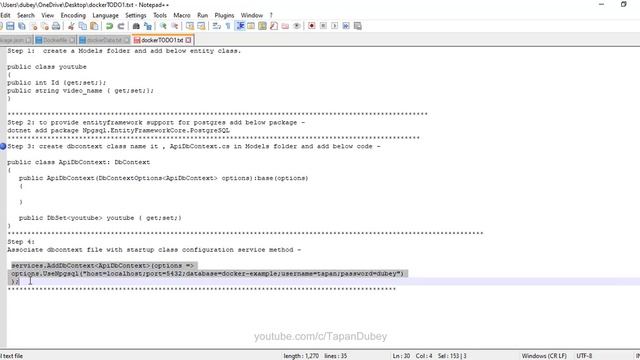Image resolution: width=640 pixels, height=360 pixels.
Task: Click the 'length : 1,270' status entry
Action: tap(301, 356)
